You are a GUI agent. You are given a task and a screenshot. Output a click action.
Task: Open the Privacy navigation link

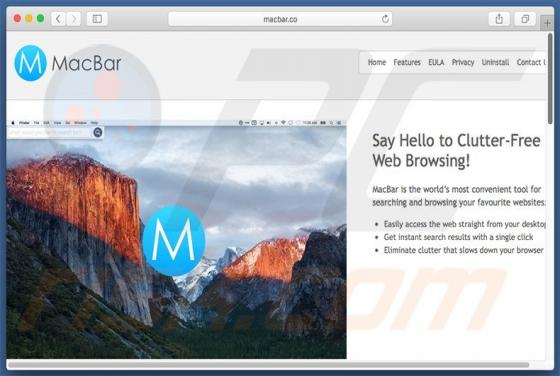click(x=463, y=62)
